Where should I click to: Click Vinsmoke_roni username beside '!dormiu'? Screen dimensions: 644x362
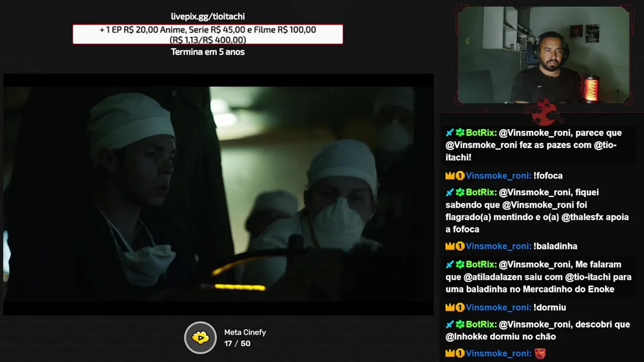(499, 308)
